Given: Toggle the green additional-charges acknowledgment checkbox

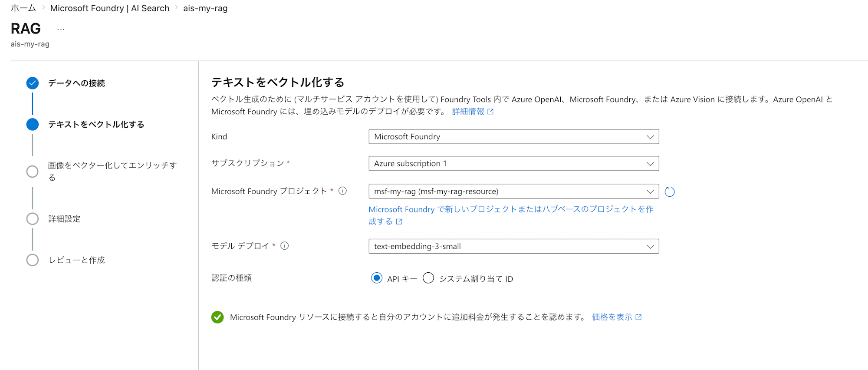Looking at the screenshot, I should coord(217,317).
